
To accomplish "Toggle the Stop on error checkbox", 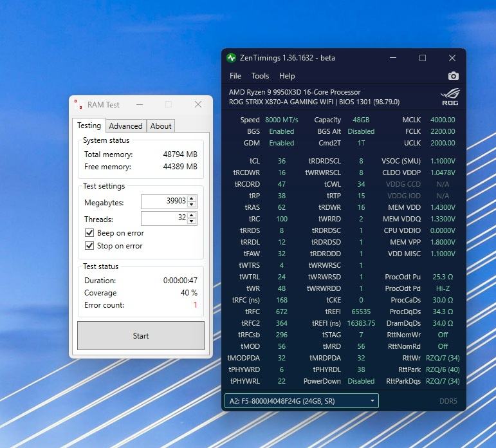I will [89, 246].
